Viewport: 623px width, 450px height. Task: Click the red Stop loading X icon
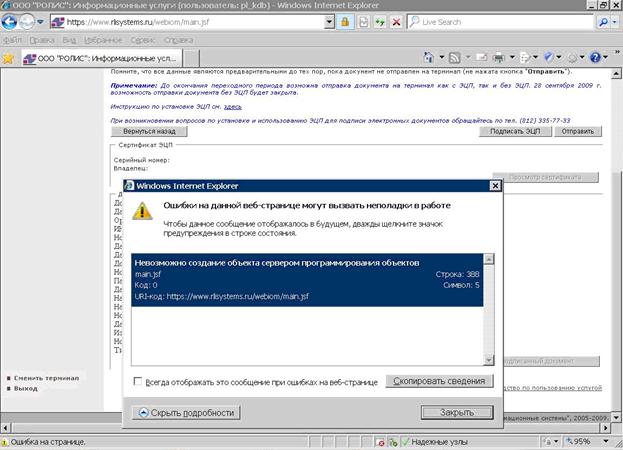(x=396, y=22)
